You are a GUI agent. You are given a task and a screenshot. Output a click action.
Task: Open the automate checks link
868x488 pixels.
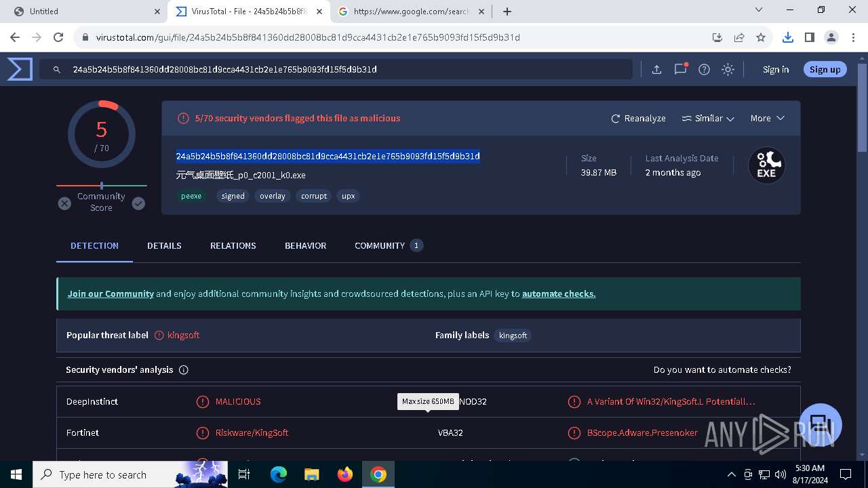[x=559, y=293]
